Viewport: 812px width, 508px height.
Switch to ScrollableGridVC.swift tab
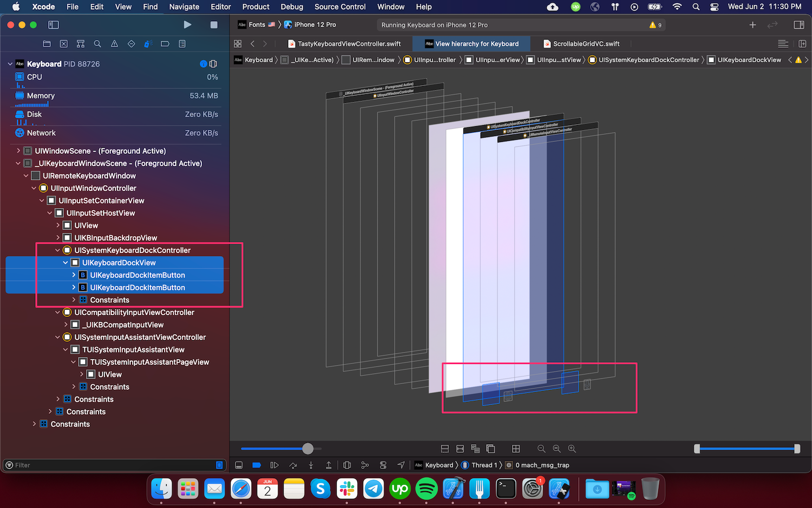click(581, 44)
